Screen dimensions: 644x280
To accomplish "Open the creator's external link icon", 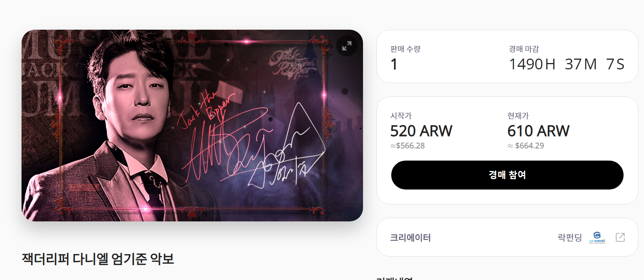I will click(620, 237).
